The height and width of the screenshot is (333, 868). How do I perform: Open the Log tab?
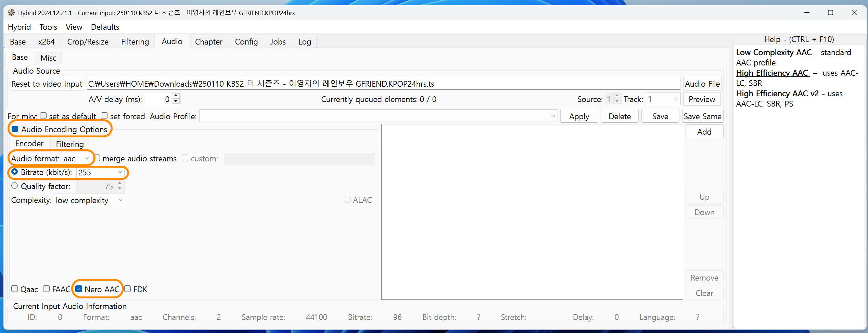[x=305, y=42]
